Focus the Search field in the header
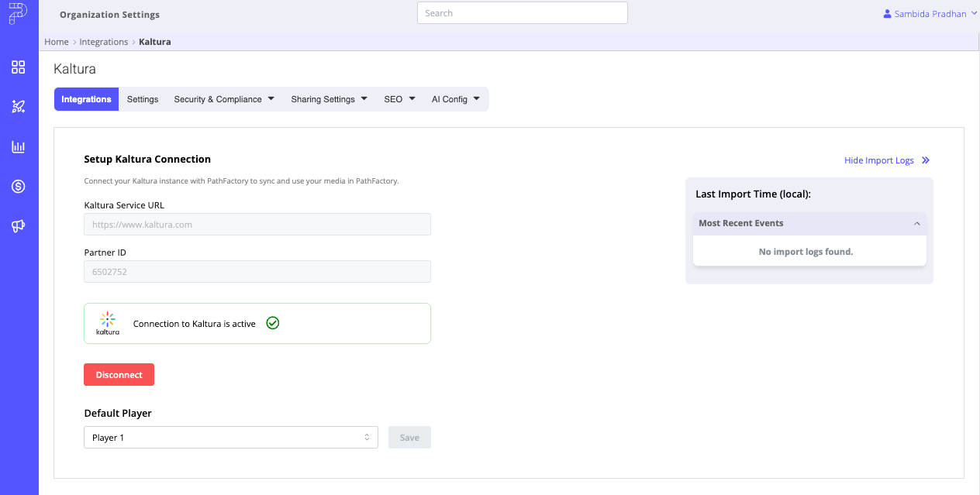Viewport: 980px width, 495px height. pos(523,13)
